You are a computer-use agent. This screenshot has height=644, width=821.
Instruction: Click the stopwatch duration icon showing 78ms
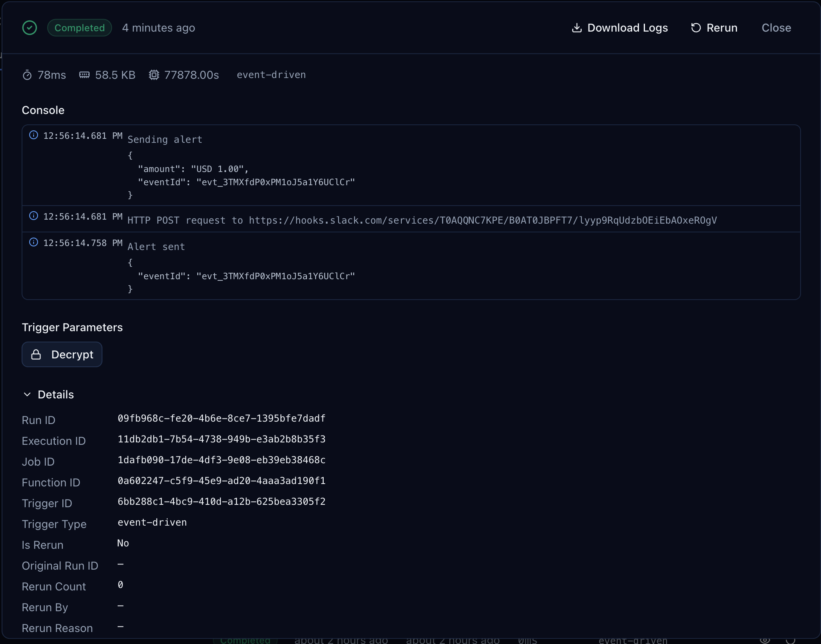(x=27, y=74)
